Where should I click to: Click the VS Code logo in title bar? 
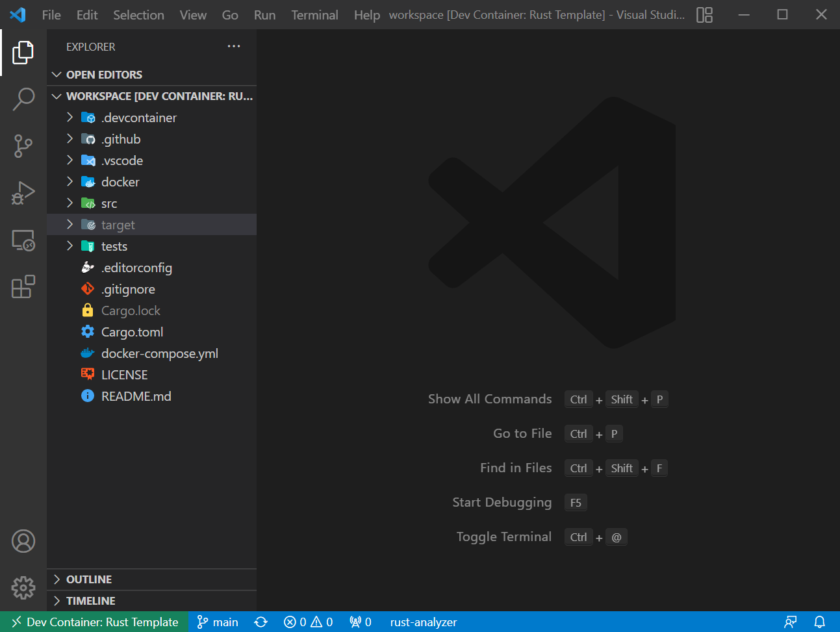[18, 14]
